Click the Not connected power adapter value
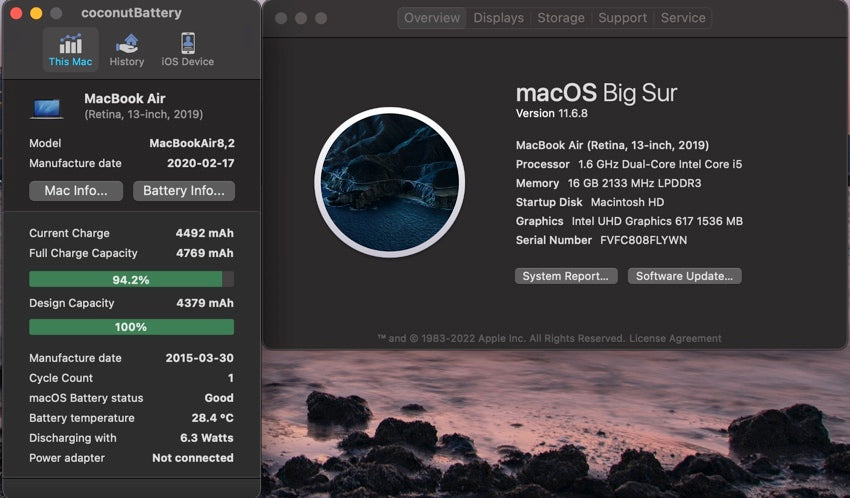The image size is (850, 498). pos(192,458)
